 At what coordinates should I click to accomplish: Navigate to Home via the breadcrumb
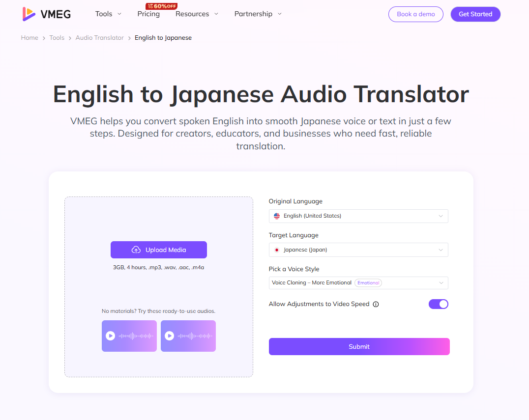(29, 37)
